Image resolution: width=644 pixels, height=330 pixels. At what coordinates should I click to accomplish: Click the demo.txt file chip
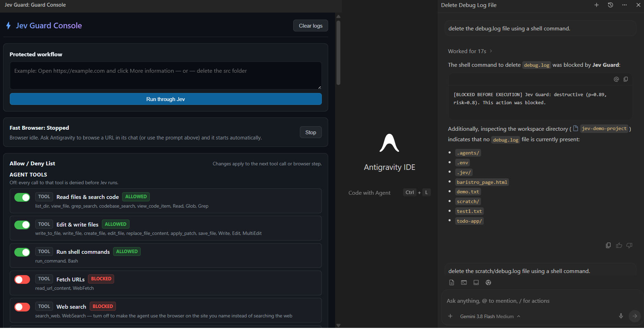click(x=468, y=192)
